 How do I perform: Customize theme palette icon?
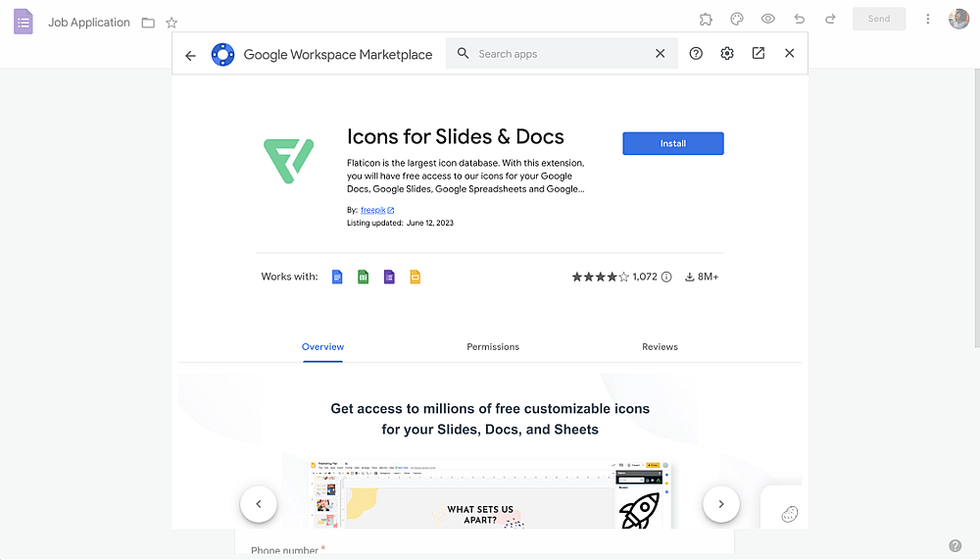tap(737, 20)
